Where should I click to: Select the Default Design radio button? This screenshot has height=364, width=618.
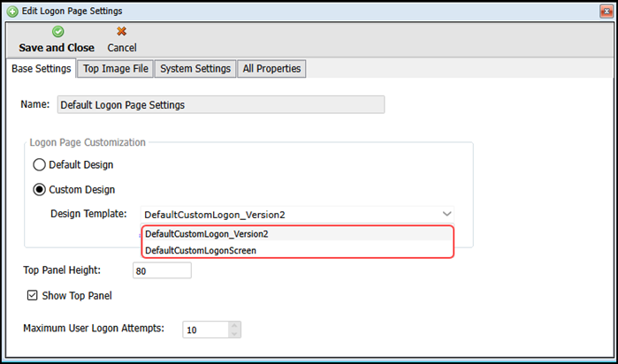coord(39,164)
